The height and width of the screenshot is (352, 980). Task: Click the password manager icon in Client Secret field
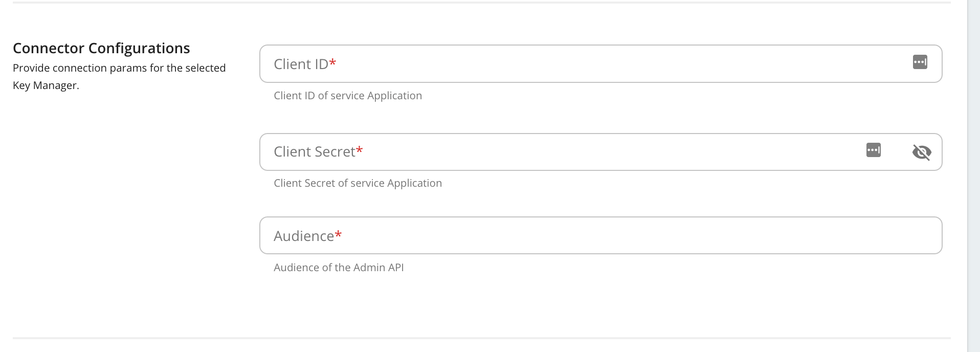point(873,150)
